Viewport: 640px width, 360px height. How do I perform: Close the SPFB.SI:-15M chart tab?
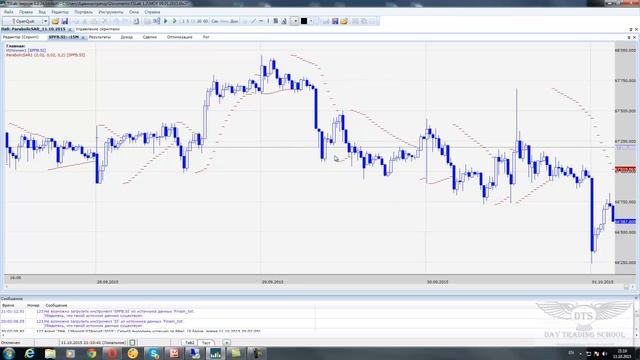click(x=83, y=37)
